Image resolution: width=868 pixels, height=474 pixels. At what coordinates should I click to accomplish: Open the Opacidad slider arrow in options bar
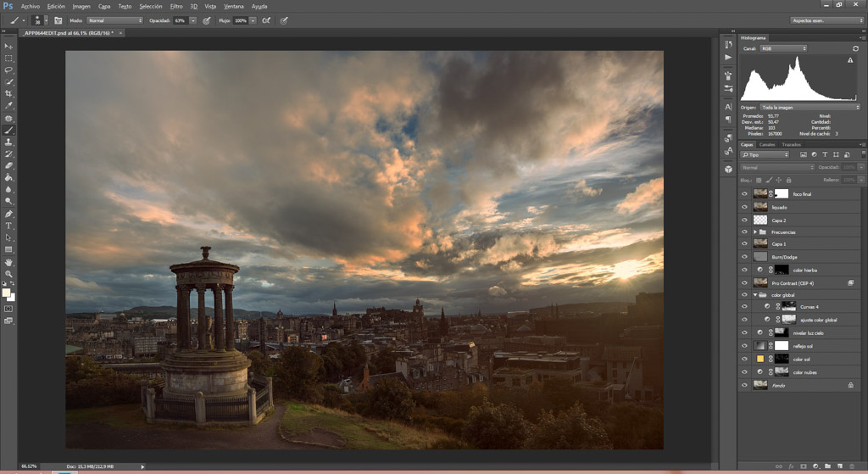click(193, 20)
